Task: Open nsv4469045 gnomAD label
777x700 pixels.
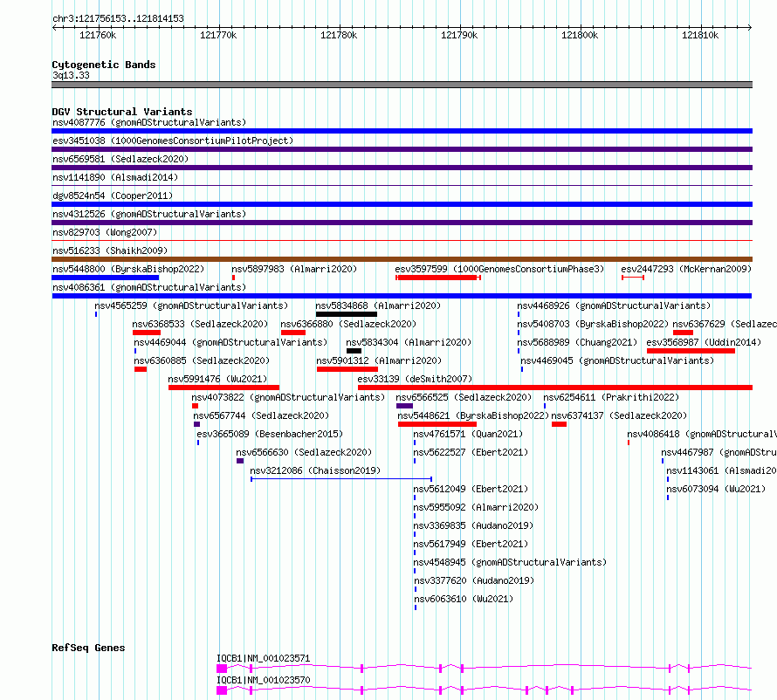Action: [x=617, y=360]
